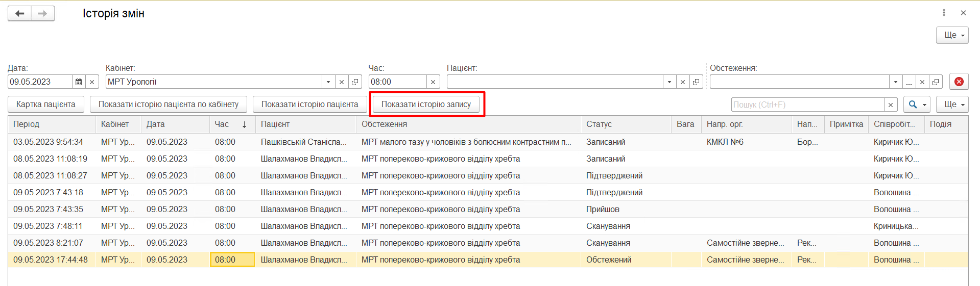Viewport: 980px width, 286px height.
Task: Open the Кабінет record in new window
Action: 355,82
